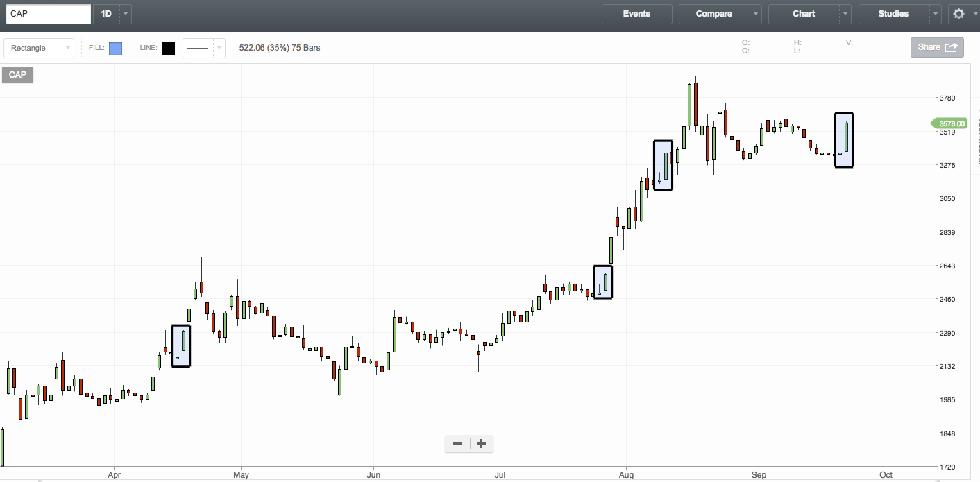The image size is (980, 482).
Task: Open the line style selector
Action: [203, 48]
